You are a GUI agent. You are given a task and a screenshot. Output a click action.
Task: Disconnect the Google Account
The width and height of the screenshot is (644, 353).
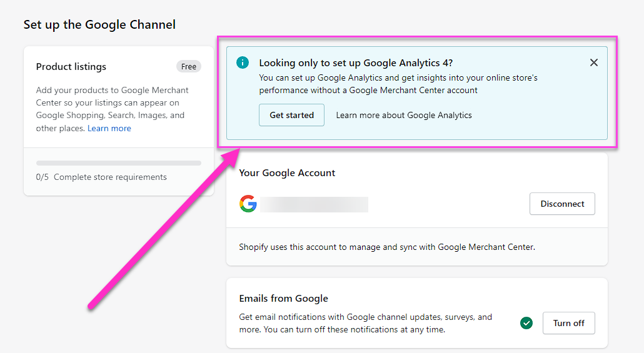point(562,204)
